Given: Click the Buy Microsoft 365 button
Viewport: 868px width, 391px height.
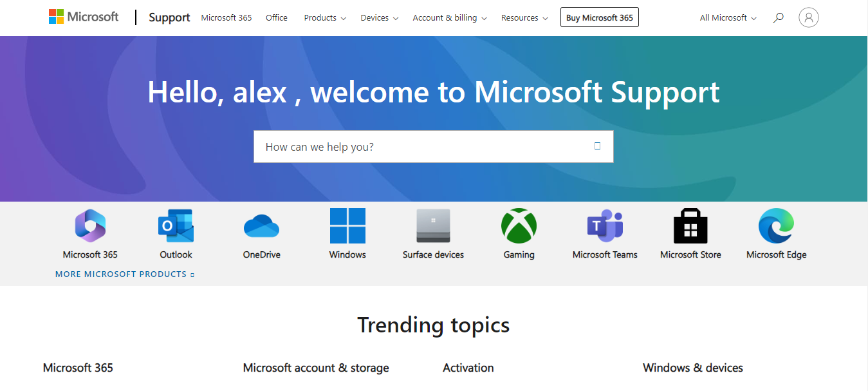Looking at the screenshot, I should point(599,18).
